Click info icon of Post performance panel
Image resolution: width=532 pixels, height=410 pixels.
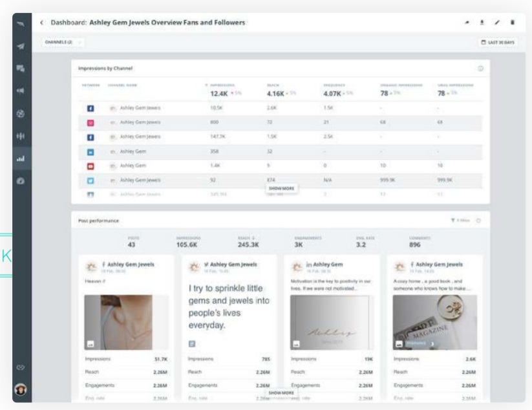click(x=478, y=221)
